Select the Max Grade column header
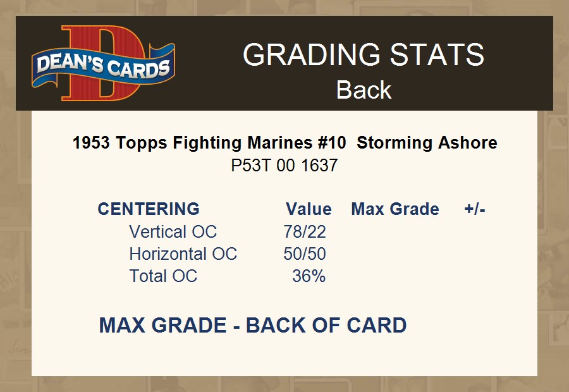569x392 pixels. coord(395,209)
